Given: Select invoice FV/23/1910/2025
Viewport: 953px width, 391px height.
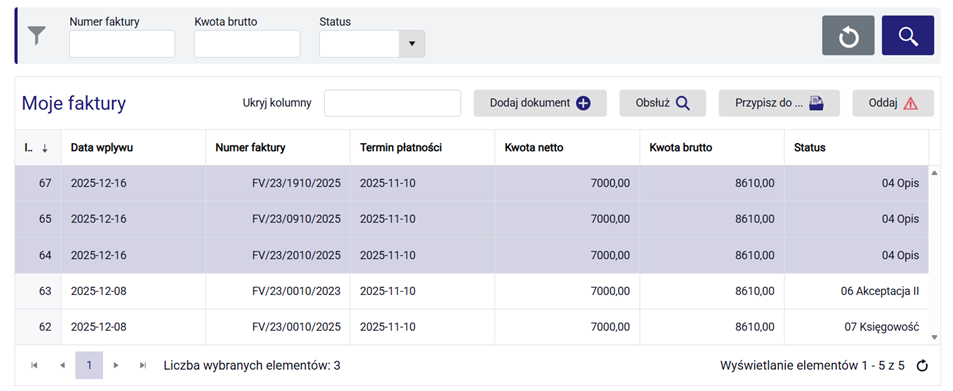Looking at the screenshot, I should tap(296, 183).
